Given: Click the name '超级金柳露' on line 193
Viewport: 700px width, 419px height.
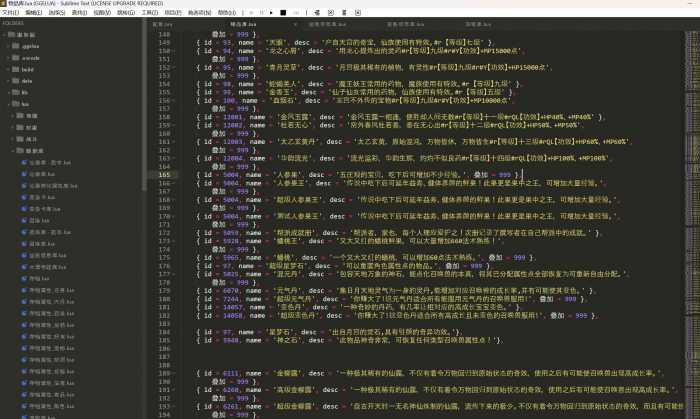Looking at the screenshot, I should click(293, 407).
